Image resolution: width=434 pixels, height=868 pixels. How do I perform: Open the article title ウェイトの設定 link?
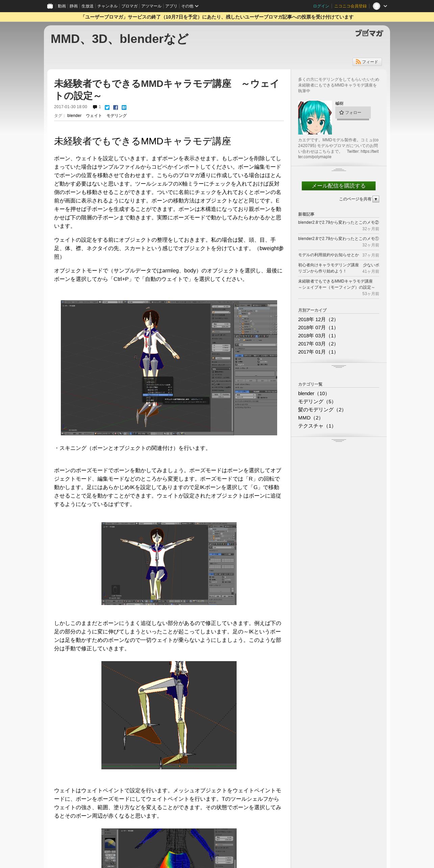(166, 90)
